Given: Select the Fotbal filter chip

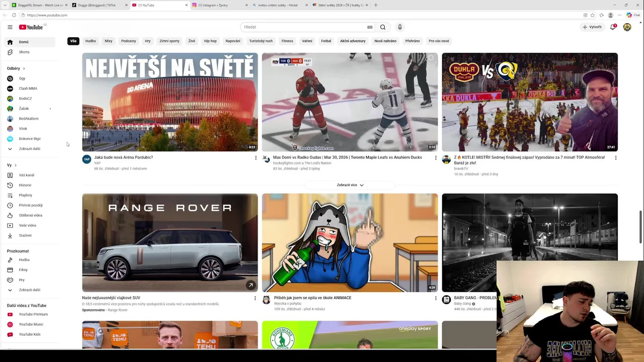Looking at the screenshot, I should 326,41.
